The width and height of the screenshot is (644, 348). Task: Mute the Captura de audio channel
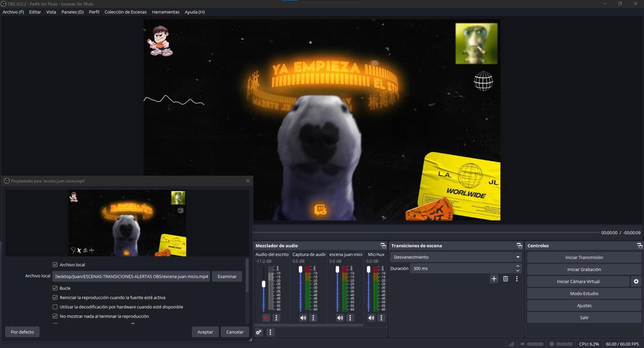pyautogui.click(x=303, y=318)
